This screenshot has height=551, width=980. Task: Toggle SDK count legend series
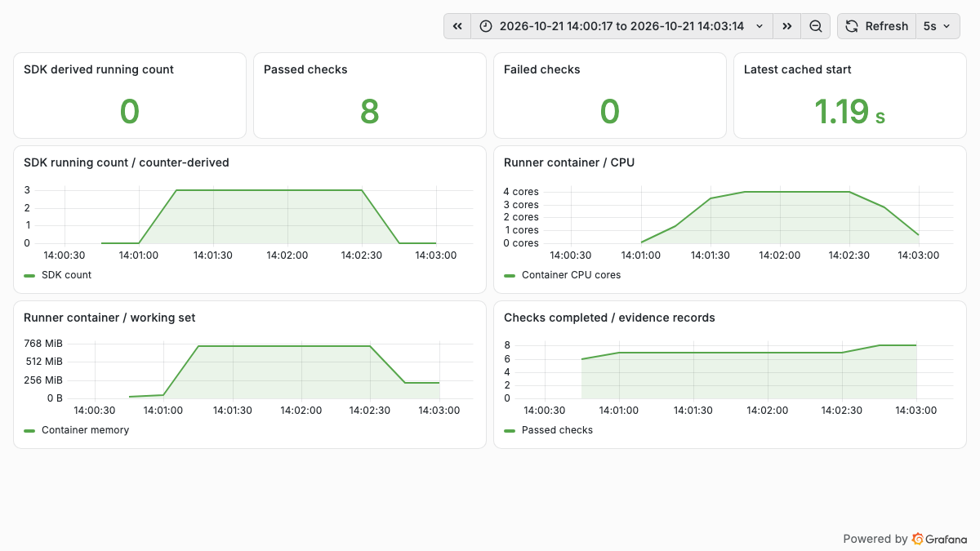tap(66, 275)
